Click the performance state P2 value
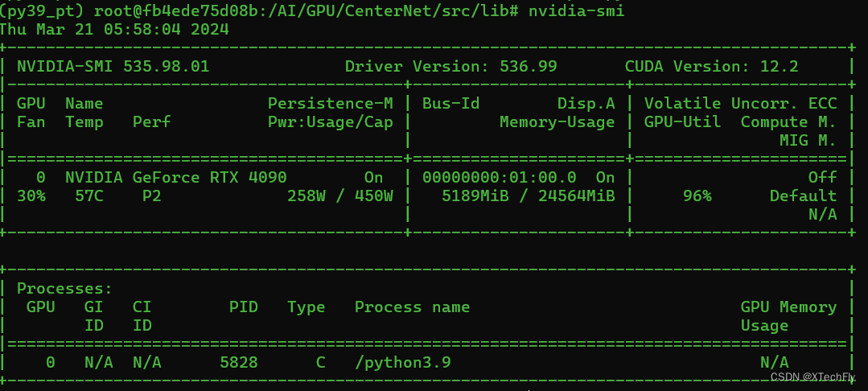 pos(152,195)
